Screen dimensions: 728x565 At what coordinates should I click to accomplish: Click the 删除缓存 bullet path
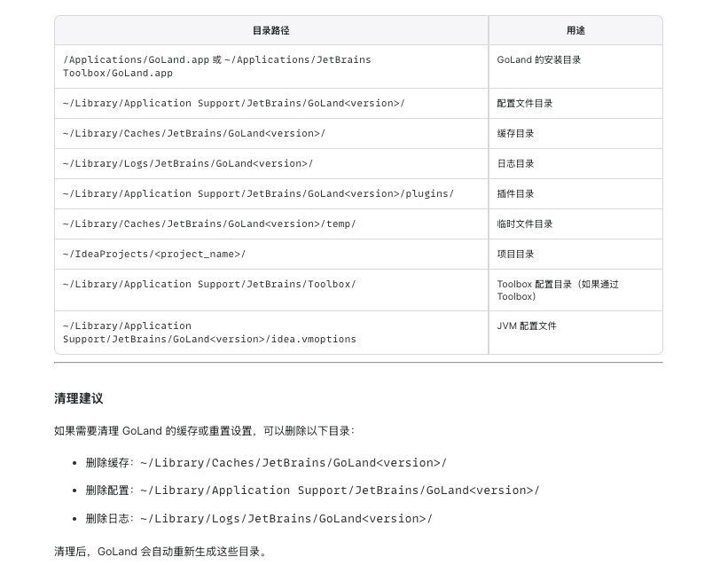pyautogui.click(x=293, y=463)
